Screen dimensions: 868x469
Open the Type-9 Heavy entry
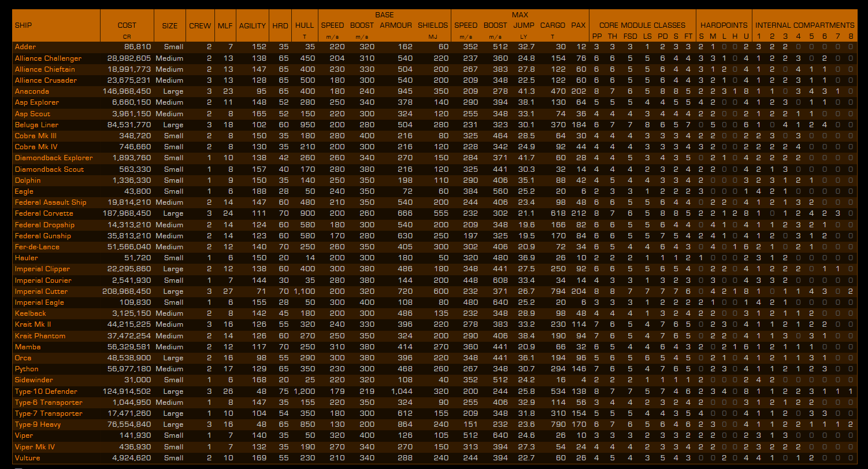pos(38,424)
